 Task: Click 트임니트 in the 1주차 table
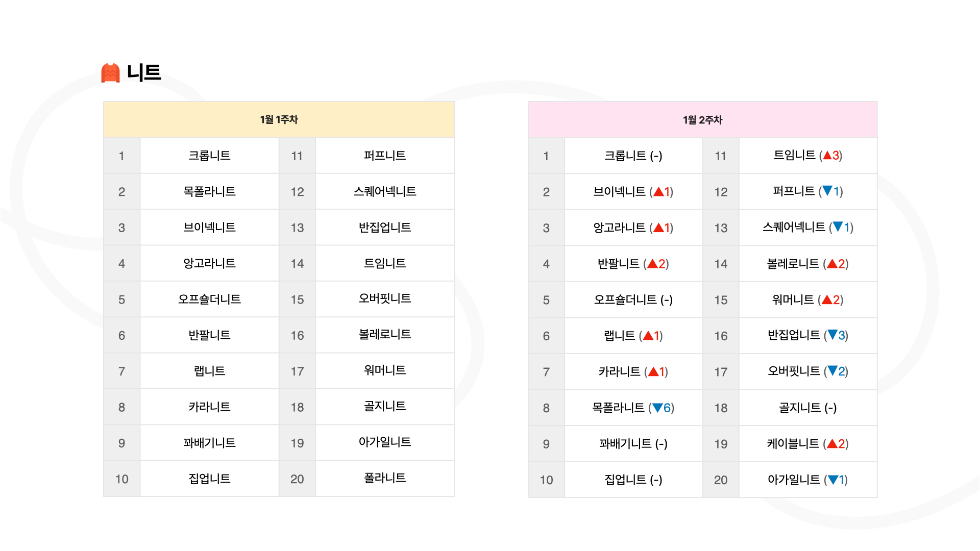[385, 263]
